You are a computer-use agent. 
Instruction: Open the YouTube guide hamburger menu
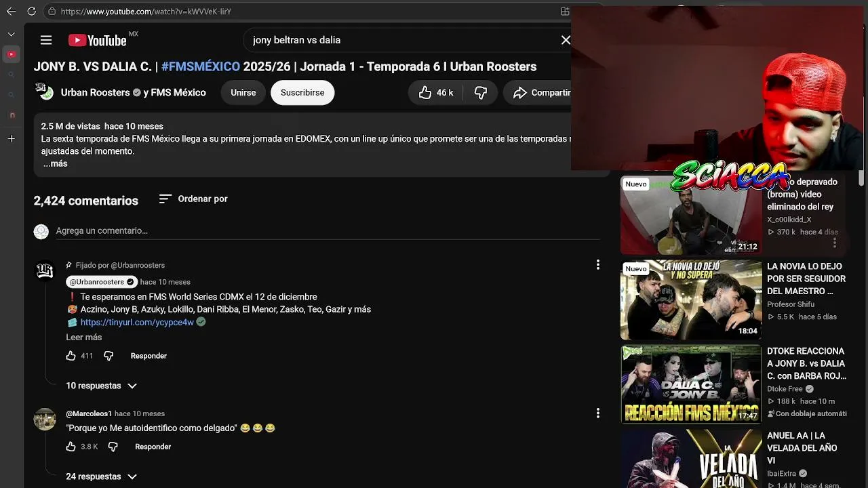click(x=46, y=40)
